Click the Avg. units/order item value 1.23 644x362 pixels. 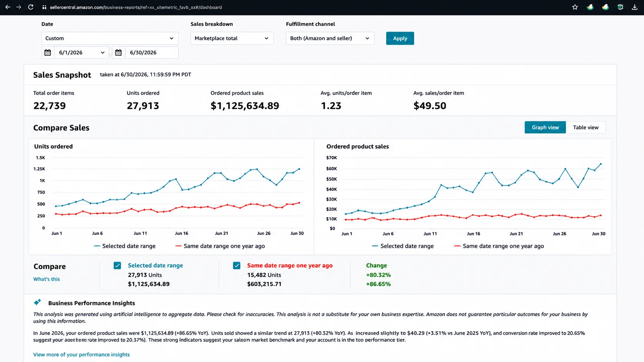(x=331, y=106)
